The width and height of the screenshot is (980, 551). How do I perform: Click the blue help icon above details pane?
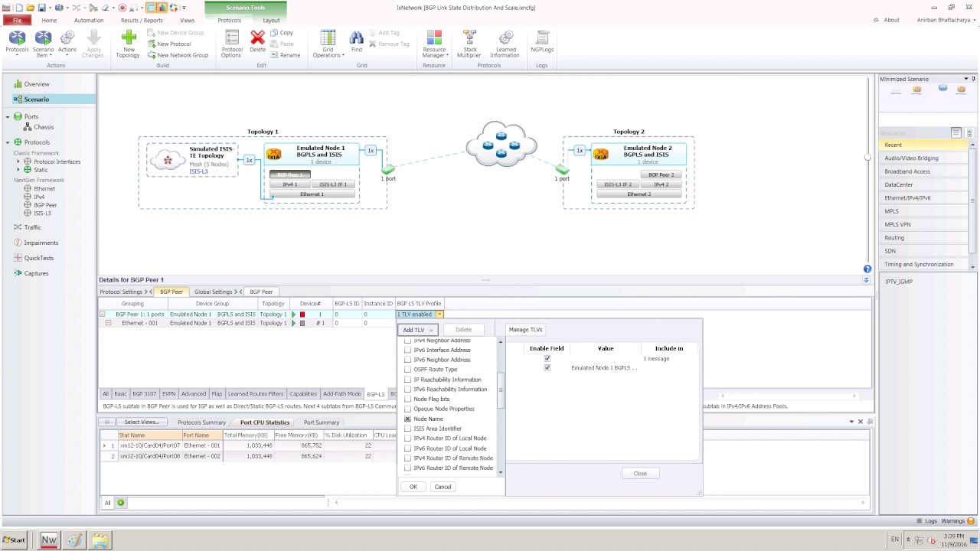tap(867, 269)
